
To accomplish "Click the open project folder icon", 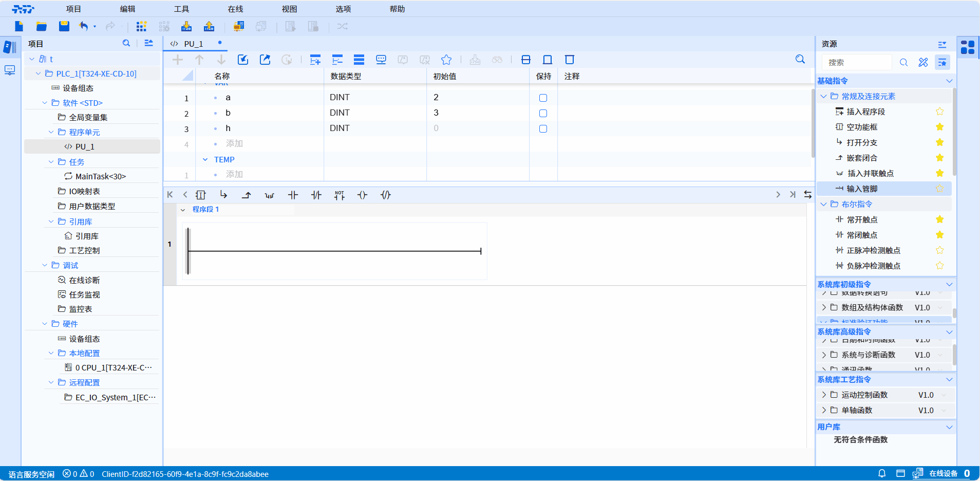I will [42, 26].
